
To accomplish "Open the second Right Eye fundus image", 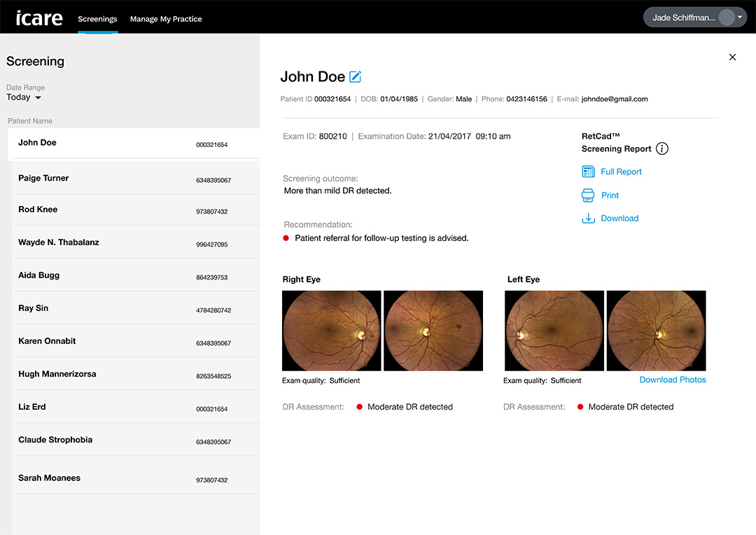I will point(433,331).
